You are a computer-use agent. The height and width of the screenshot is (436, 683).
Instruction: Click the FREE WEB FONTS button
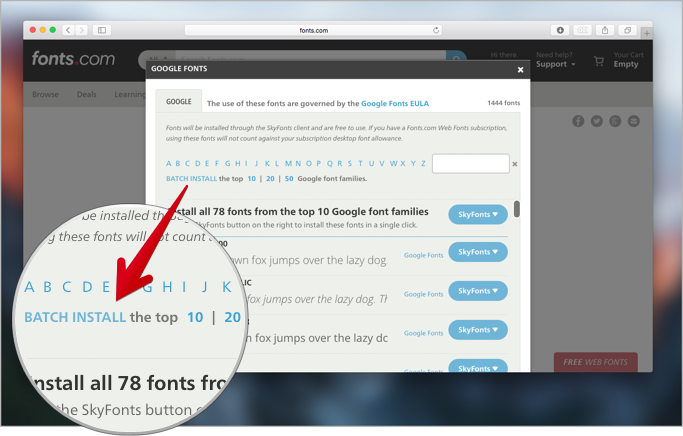tap(595, 362)
